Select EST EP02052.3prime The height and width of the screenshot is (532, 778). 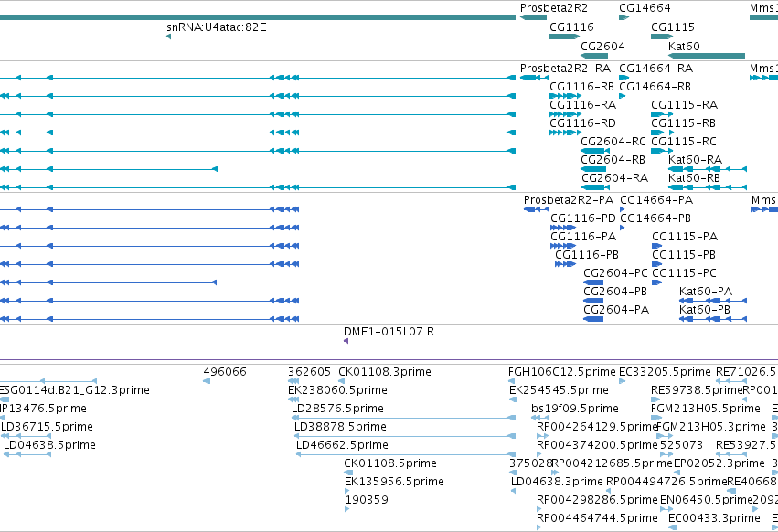(719, 464)
